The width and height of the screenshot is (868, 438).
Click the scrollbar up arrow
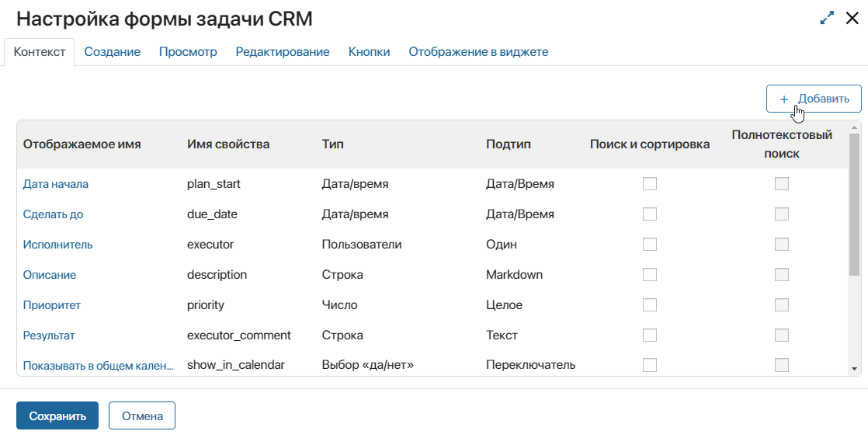click(x=854, y=127)
